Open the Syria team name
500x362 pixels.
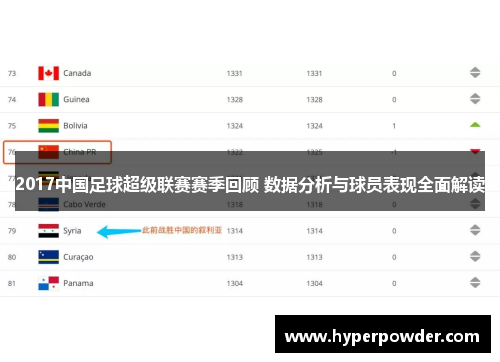pos(72,231)
